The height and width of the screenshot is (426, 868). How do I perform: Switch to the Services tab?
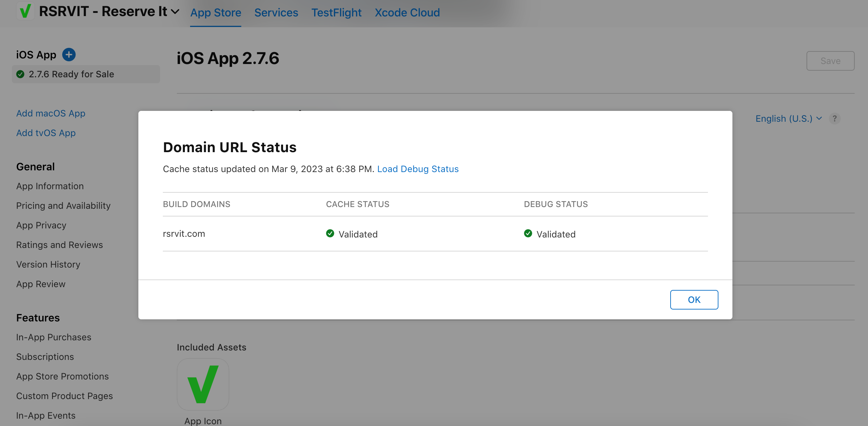tap(276, 13)
